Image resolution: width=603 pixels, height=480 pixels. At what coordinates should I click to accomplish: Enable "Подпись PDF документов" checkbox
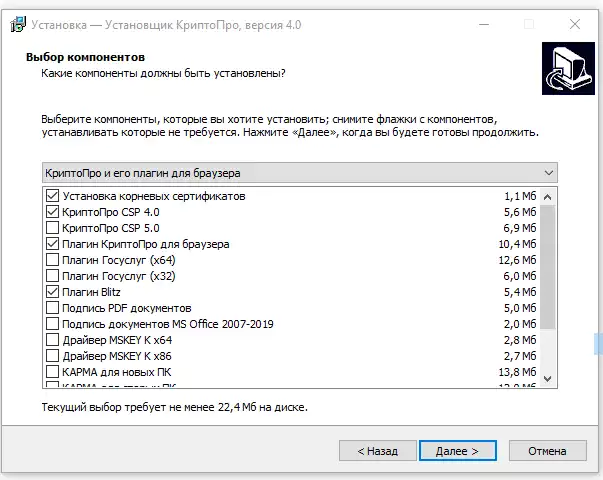[x=52, y=308]
